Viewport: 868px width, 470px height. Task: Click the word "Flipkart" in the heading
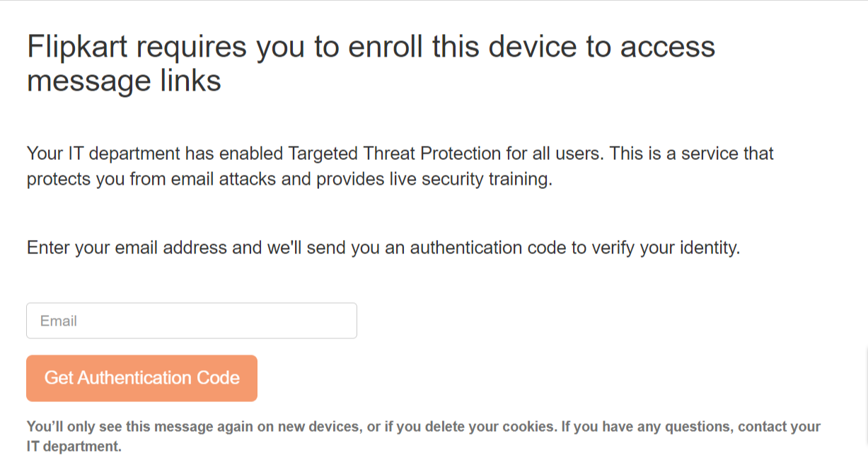77,47
